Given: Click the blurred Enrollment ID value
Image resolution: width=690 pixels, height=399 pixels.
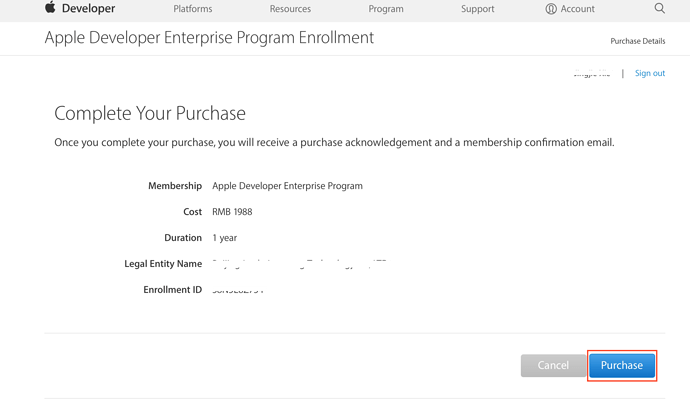Looking at the screenshot, I should point(238,290).
